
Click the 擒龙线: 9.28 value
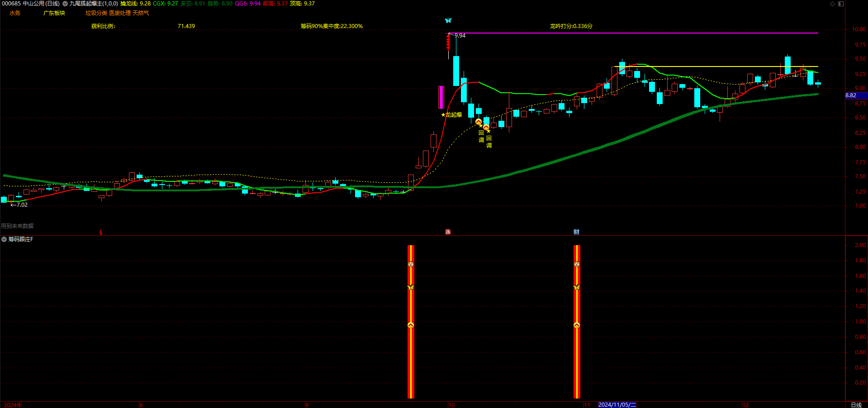(x=135, y=4)
